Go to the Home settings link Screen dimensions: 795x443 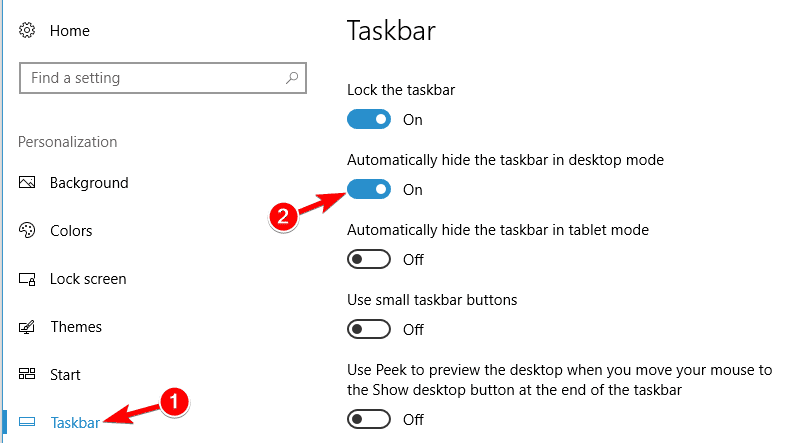69,31
